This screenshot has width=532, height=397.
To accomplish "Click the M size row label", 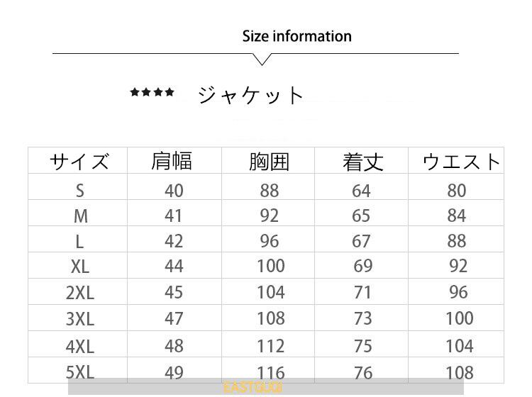I will [80, 216].
